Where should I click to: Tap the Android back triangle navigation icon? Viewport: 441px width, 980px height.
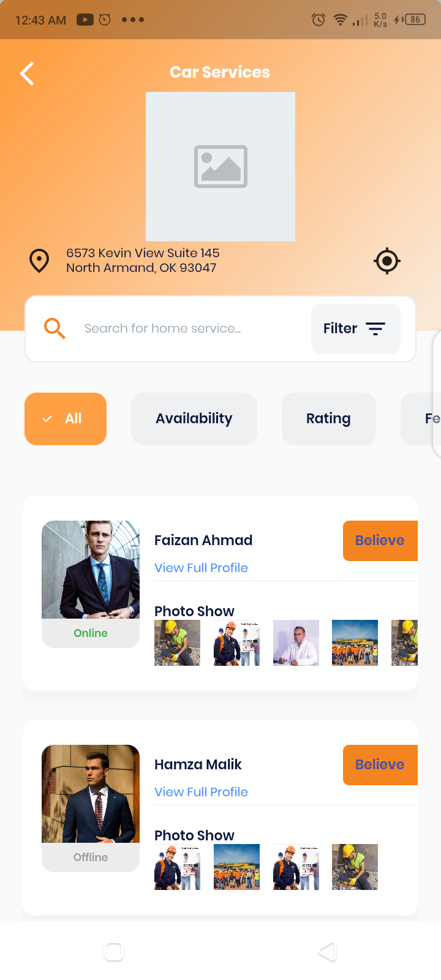[328, 951]
